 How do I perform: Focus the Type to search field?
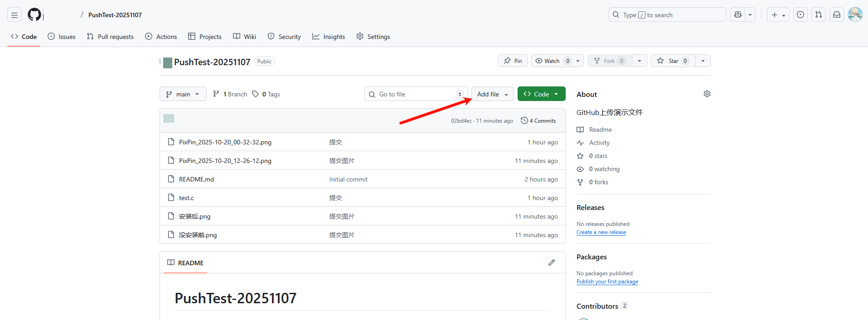667,15
